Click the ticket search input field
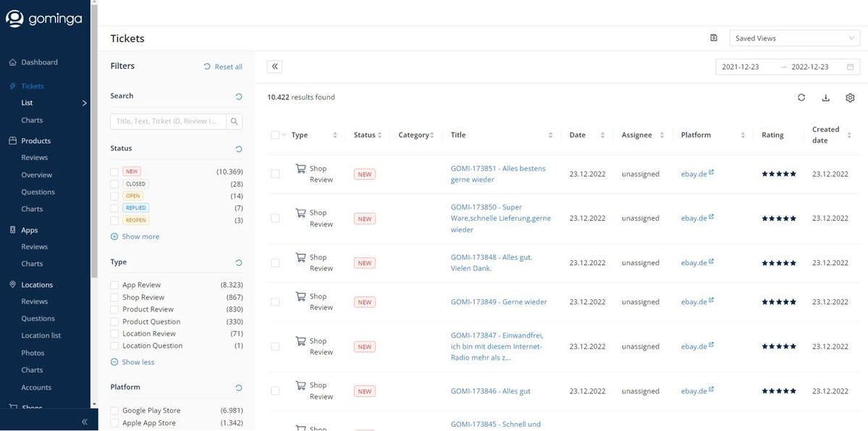Viewport: 868px width, 431px height. 168,122
